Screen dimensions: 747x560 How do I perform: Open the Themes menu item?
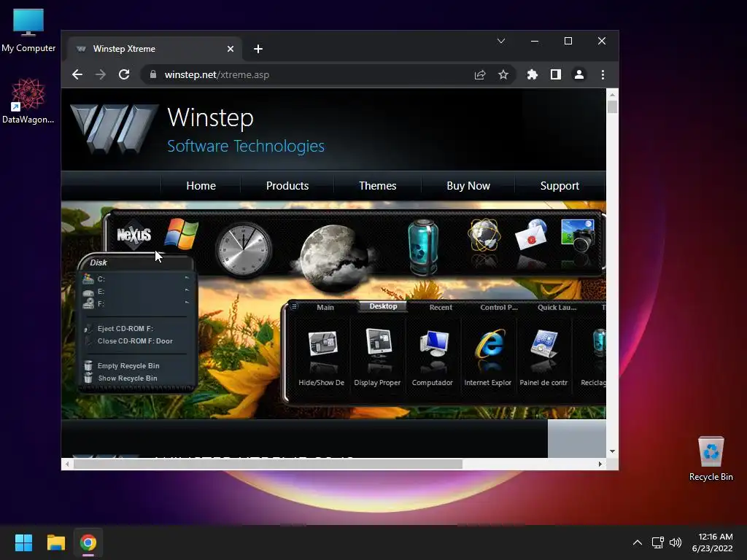[377, 186]
